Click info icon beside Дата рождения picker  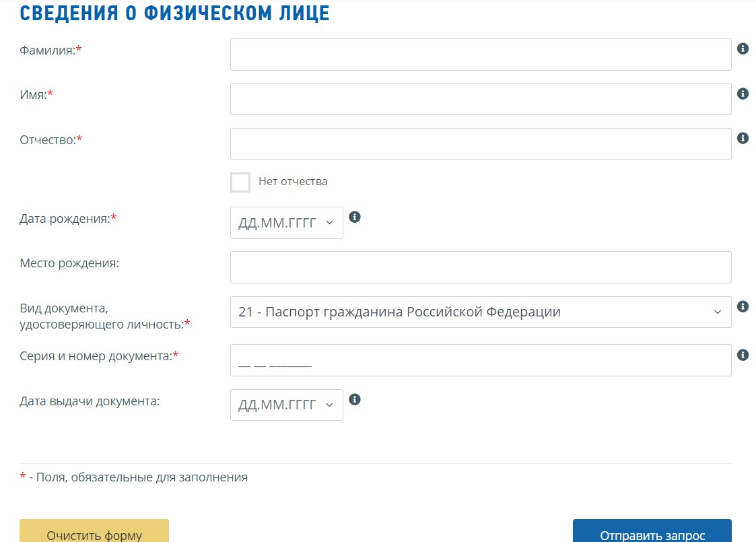[355, 217]
